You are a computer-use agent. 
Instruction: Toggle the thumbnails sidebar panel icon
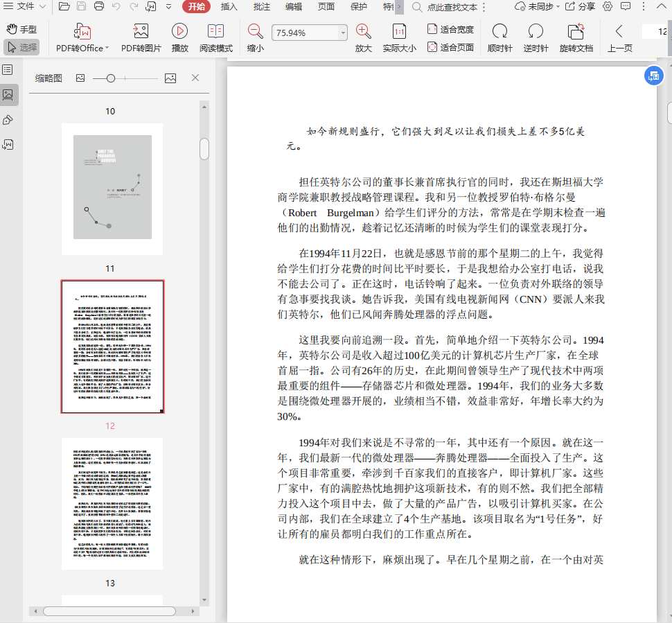tap(8, 95)
